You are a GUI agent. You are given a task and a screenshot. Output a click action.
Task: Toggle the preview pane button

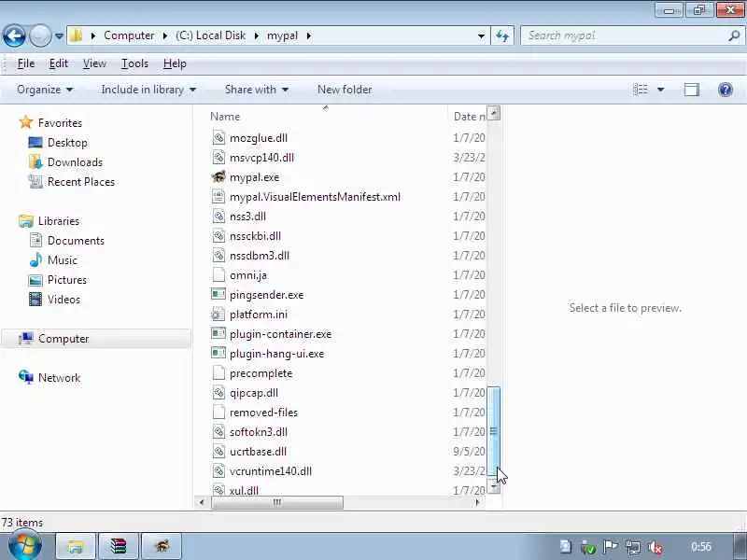tap(692, 90)
